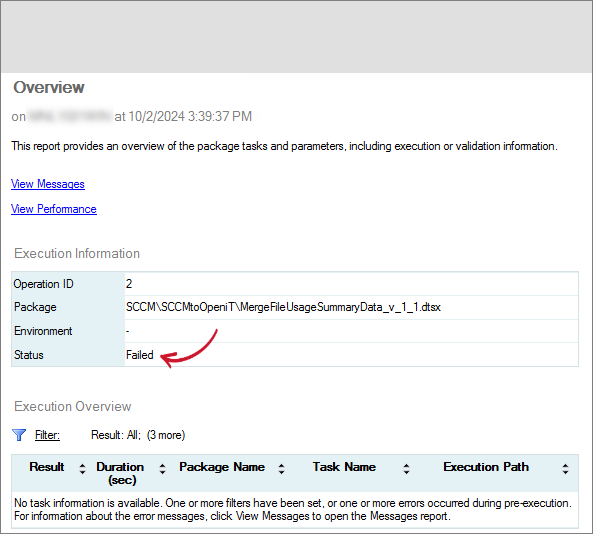
Task: Open the View Messages link
Action: point(48,184)
